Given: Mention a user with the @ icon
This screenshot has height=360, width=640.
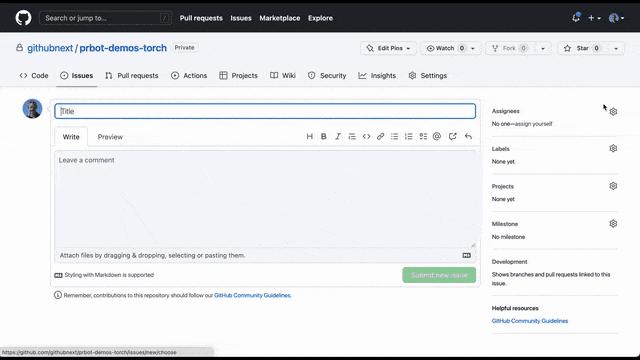Looking at the screenshot, I should pos(437,136).
